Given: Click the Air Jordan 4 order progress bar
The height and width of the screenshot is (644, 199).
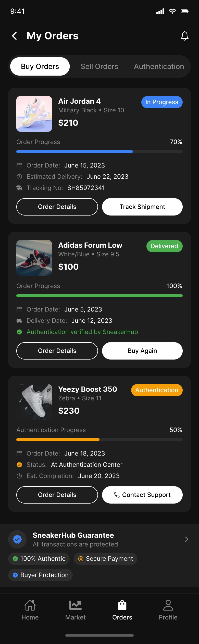Looking at the screenshot, I should [x=99, y=152].
